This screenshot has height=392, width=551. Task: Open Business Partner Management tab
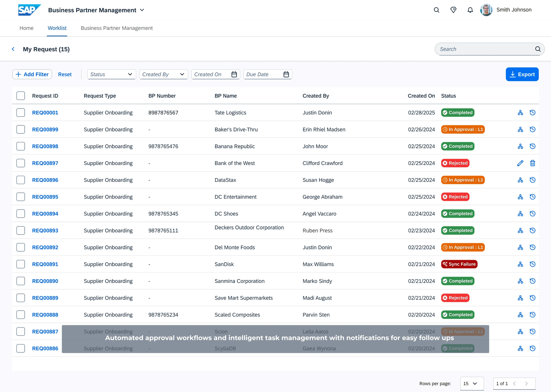pos(117,28)
